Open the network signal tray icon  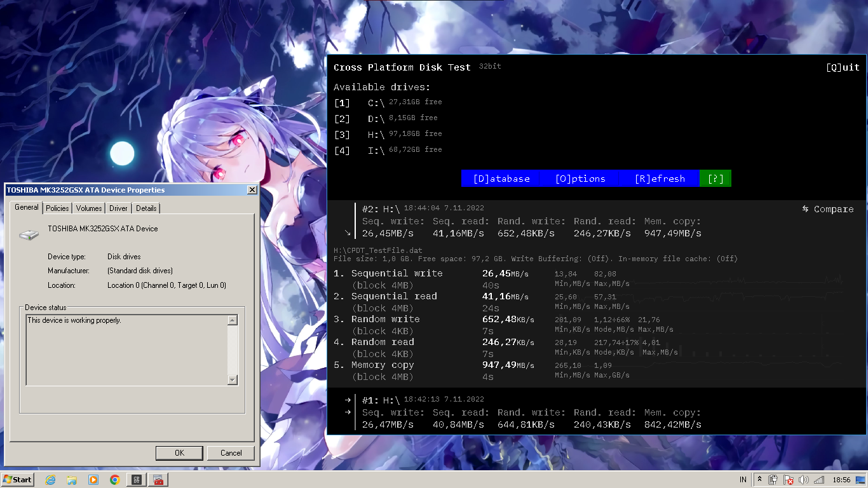819,480
